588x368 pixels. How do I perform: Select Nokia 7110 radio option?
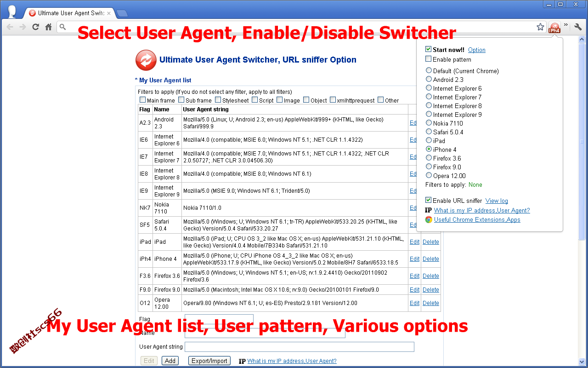click(x=429, y=123)
